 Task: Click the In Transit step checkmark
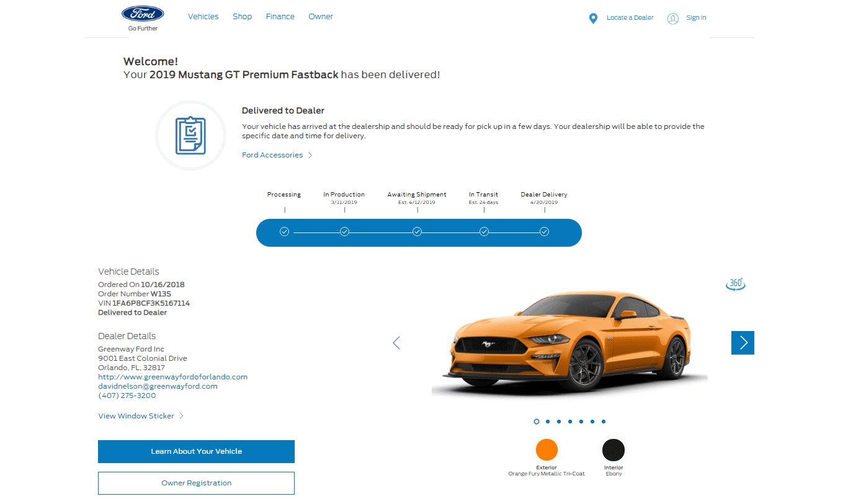pyautogui.click(x=484, y=232)
